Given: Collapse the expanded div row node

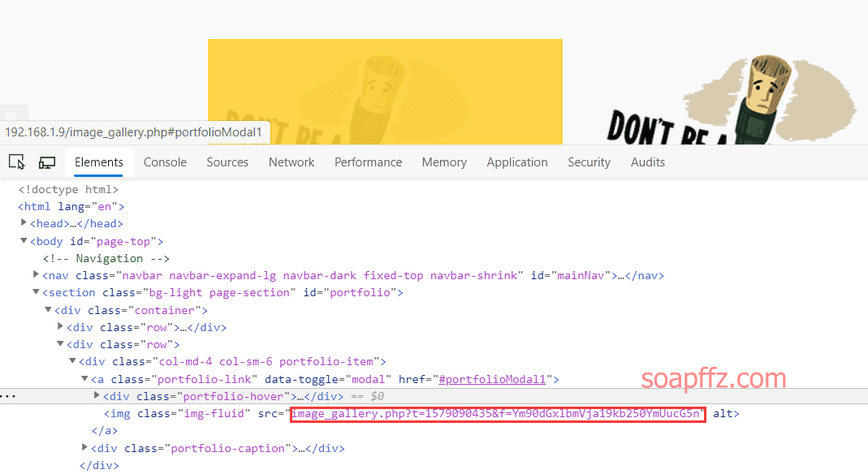Looking at the screenshot, I should click(x=60, y=343).
